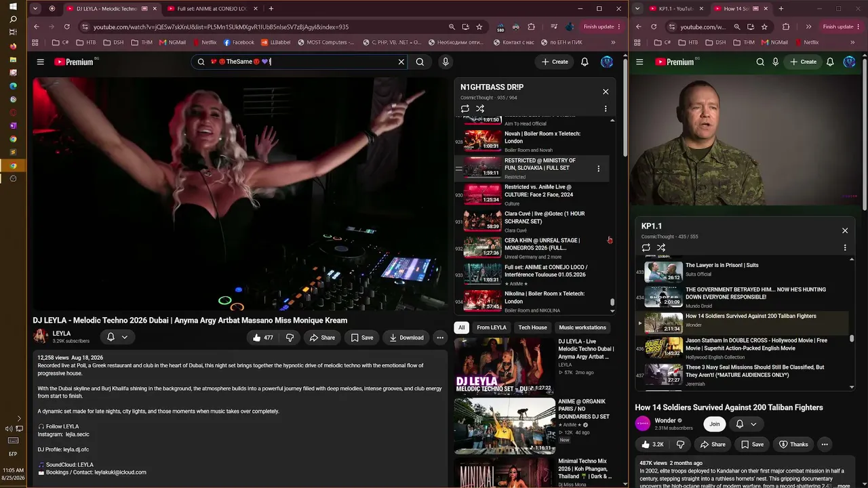Image resolution: width=868 pixels, height=488 pixels.
Task: Go back in the left Chrome window
Action: pos(36,26)
